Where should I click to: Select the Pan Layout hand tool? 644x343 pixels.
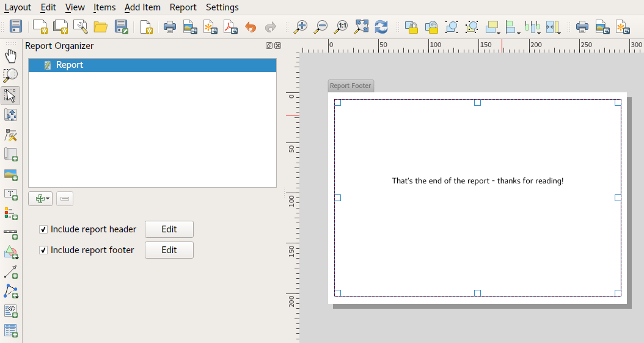click(11, 56)
